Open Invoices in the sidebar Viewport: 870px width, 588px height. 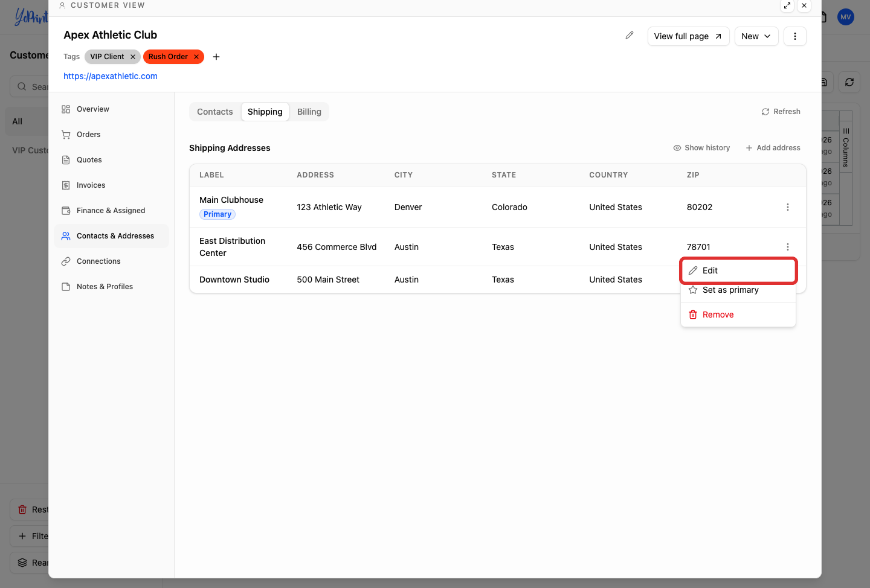point(111,185)
